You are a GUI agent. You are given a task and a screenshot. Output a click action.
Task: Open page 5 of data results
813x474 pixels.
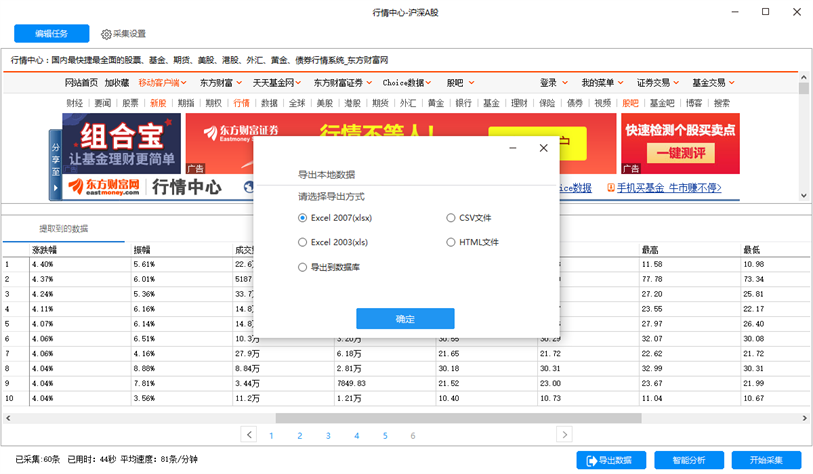tap(385, 436)
